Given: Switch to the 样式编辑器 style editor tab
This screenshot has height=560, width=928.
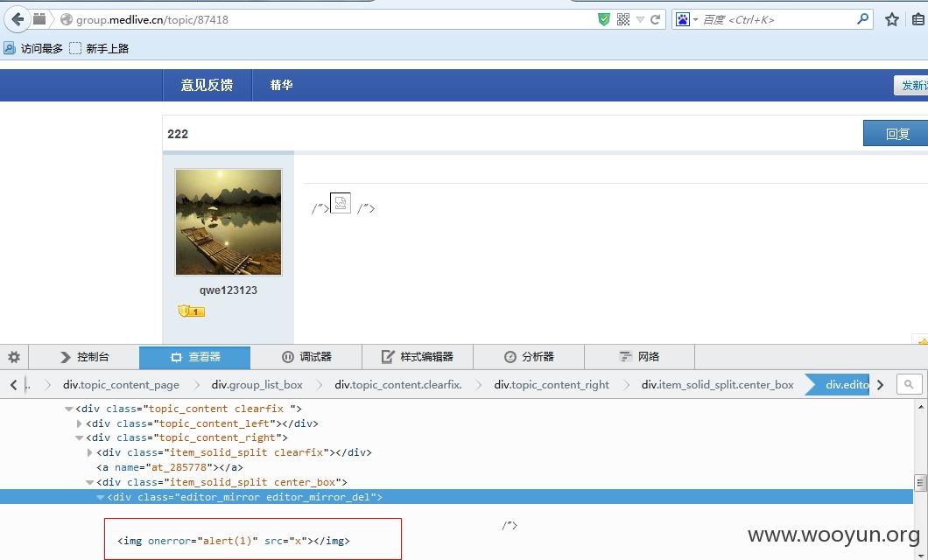Looking at the screenshot, I should [x=418, y=357].
